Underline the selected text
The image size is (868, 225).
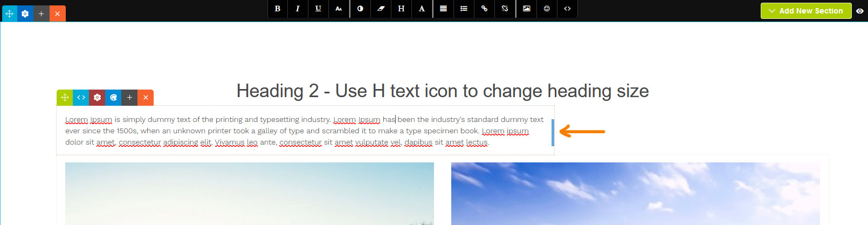(x=318, y=9)
